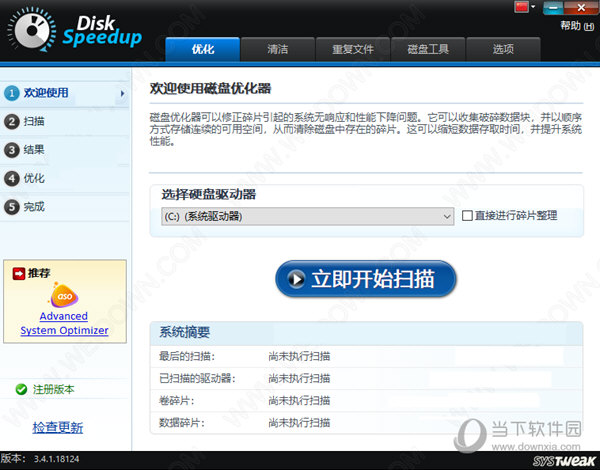Click the 欢迎使用磁盘优化器 heading
600x470 pixels.
(x=210, y=89)
